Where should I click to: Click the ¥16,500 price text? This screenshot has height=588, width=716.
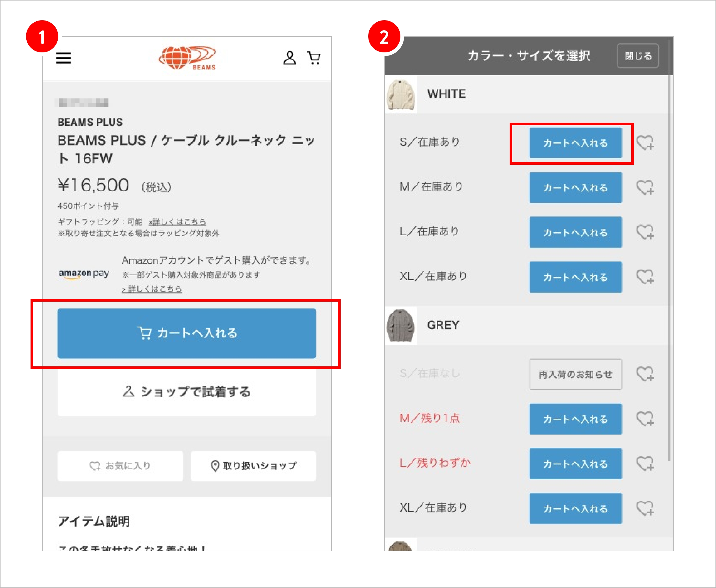click(x=93, y=185)
